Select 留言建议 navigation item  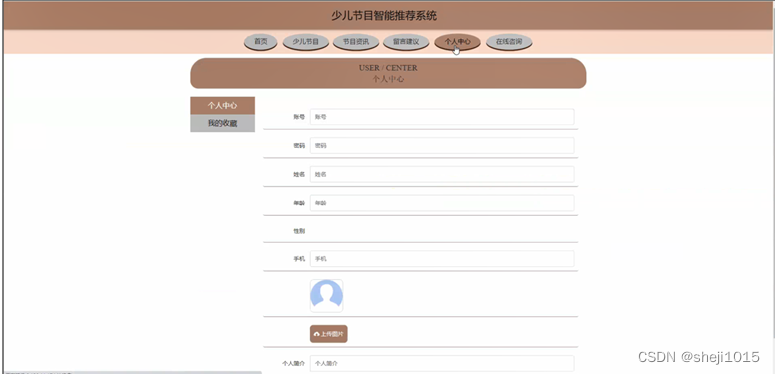tap(406, 42)
